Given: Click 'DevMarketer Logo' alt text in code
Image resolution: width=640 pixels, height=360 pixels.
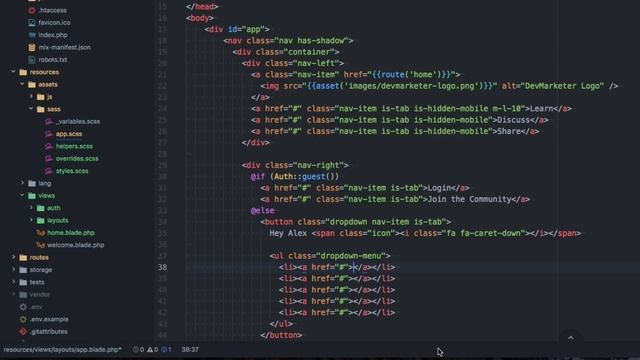Looking at the screenshot, I should click(x=564, y=86).
